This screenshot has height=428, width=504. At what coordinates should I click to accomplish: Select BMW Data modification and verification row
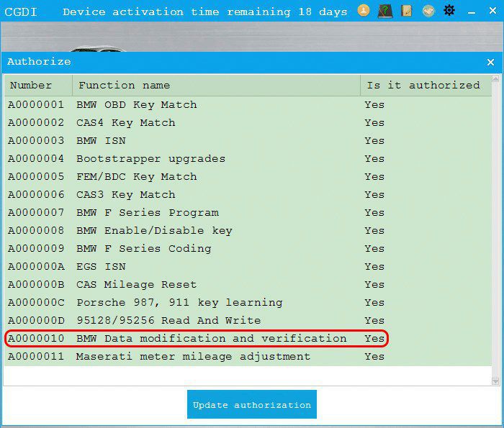point(248,338)
